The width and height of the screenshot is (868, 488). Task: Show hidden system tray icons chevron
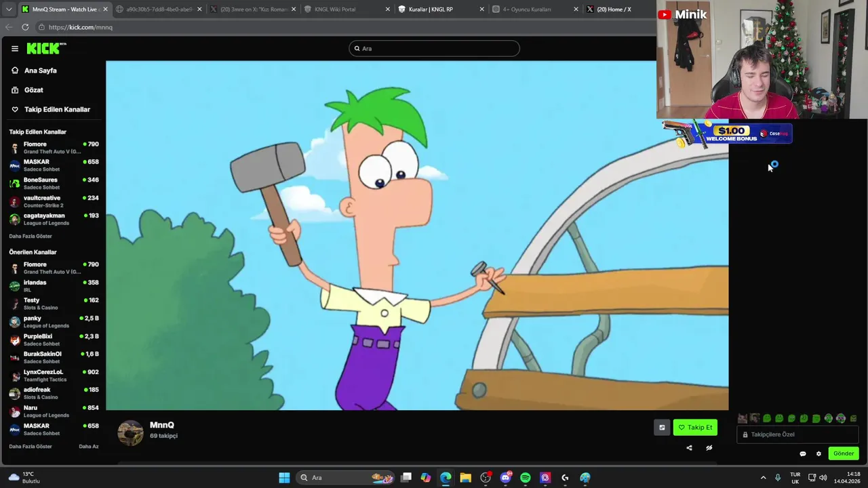(763, 478)
